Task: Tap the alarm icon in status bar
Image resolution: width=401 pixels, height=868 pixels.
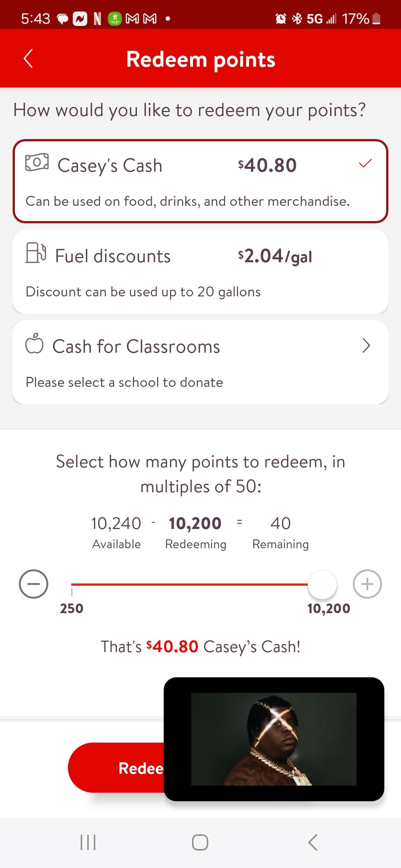Action: (x=281, y=19)
